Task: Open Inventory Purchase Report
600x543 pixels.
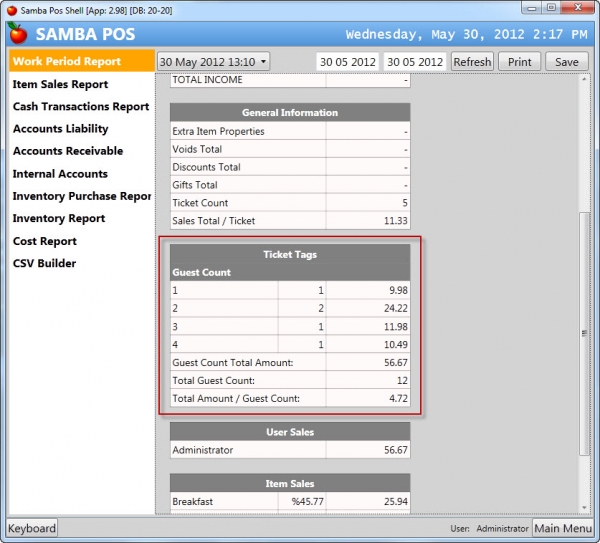Action: tap(82, 196)
